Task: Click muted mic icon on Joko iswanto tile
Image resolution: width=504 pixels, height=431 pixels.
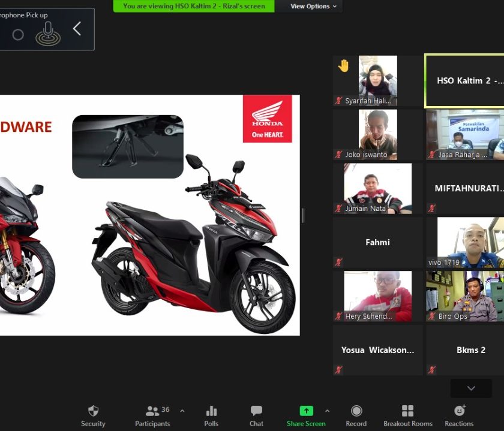Action: tap(338, 155)
